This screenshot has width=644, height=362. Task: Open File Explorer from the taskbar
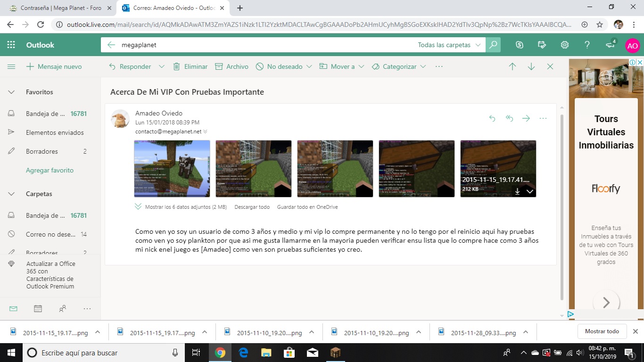[x=266, y=353]
